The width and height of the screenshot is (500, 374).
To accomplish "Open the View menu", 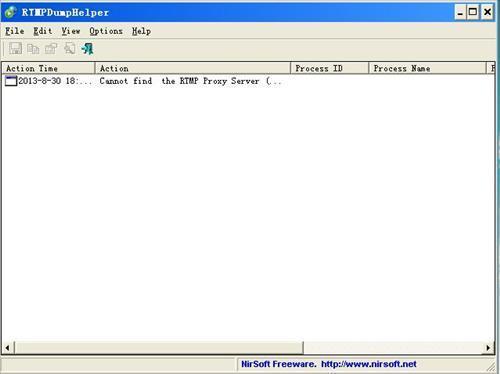I will coord(71,31).
